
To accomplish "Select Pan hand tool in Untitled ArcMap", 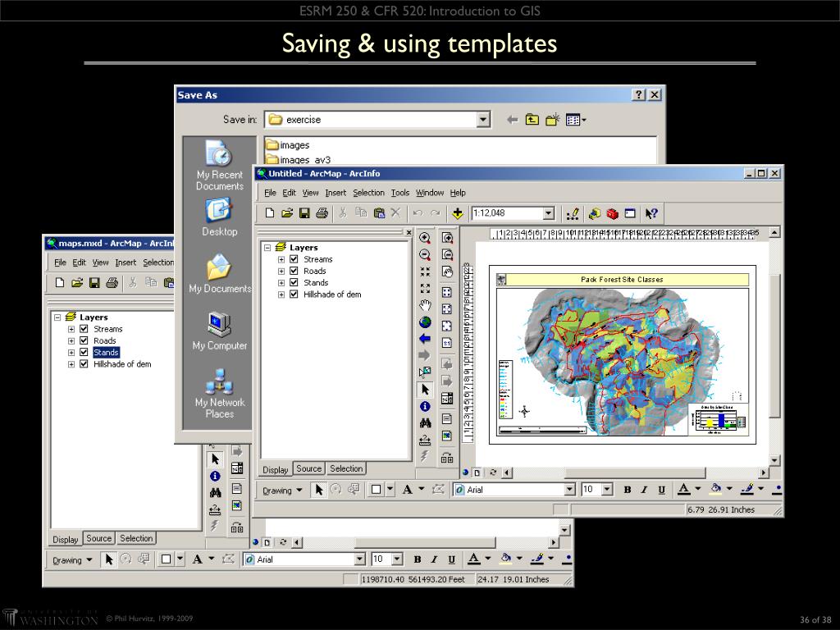I will pos(425,305).
